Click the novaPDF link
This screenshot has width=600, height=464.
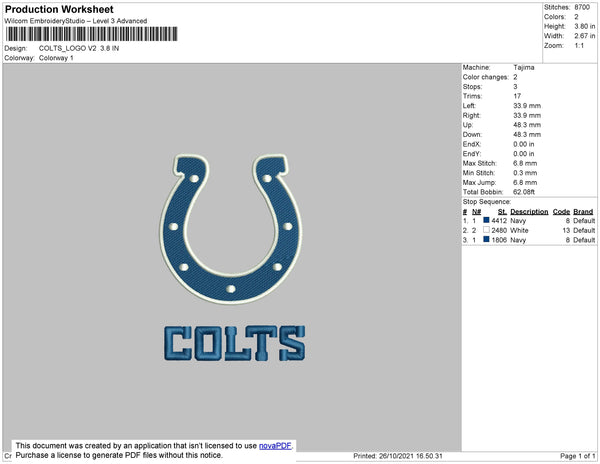275,446
